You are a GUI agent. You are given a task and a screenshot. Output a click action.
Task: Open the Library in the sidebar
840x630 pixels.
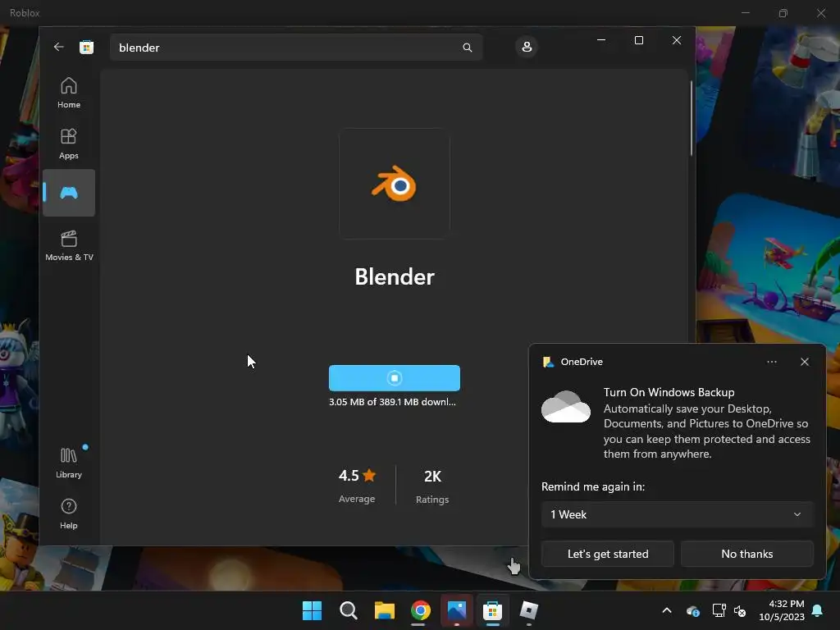point(69,463)
